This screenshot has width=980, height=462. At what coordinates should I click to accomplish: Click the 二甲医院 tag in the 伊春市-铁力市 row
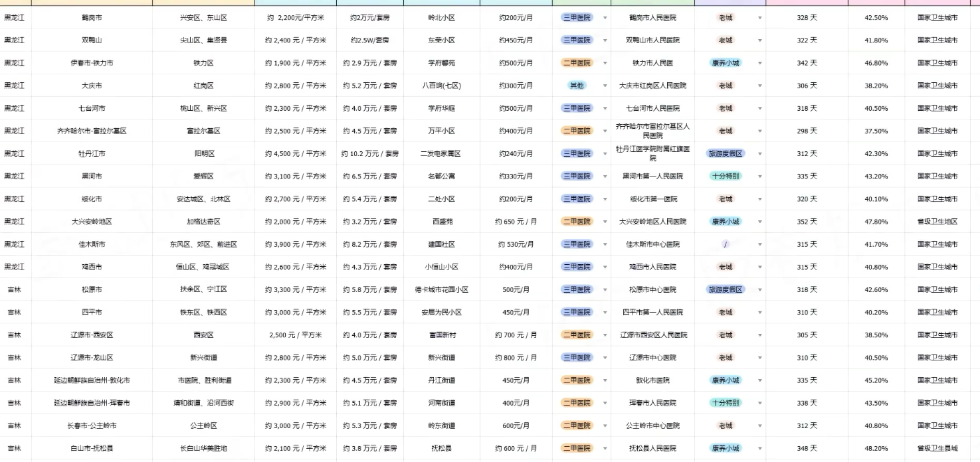pos(576,63)
